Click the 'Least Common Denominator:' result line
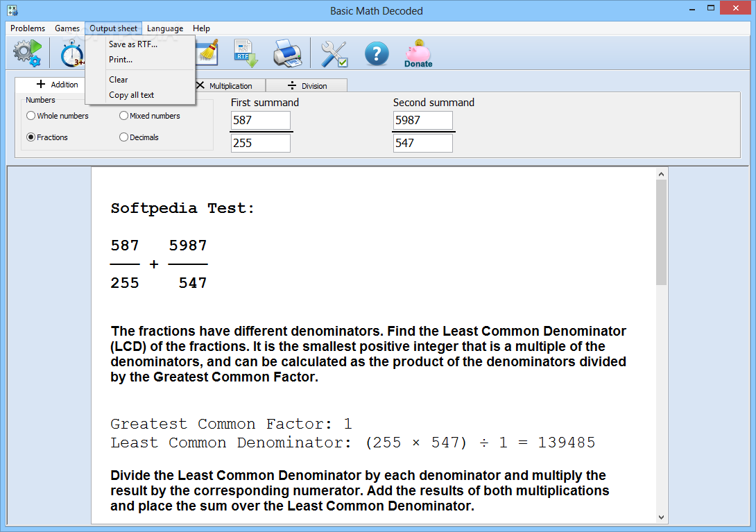Screen dimensions: 756x532 tap(353, 443)
